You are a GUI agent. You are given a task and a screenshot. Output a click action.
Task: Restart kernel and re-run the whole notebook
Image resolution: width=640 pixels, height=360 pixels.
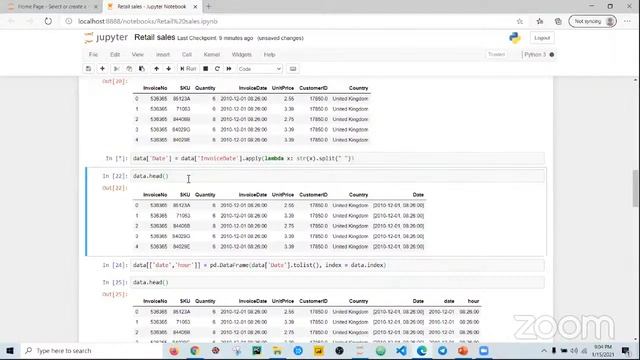tap(229, 69)
